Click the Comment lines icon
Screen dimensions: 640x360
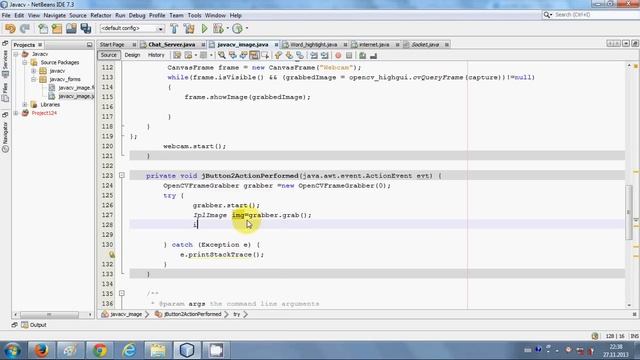tap(362, 55)
